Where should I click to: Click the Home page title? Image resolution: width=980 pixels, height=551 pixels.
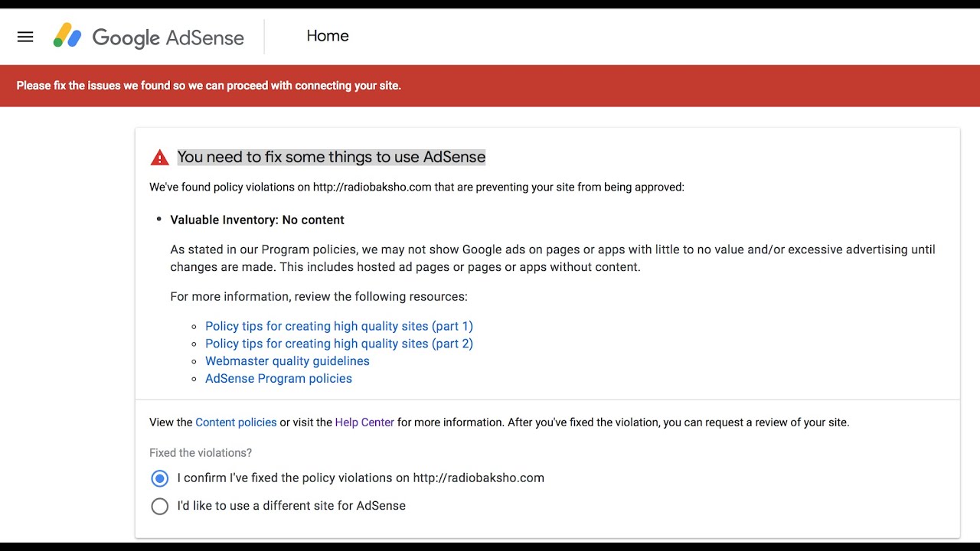[x=328, y=36]
